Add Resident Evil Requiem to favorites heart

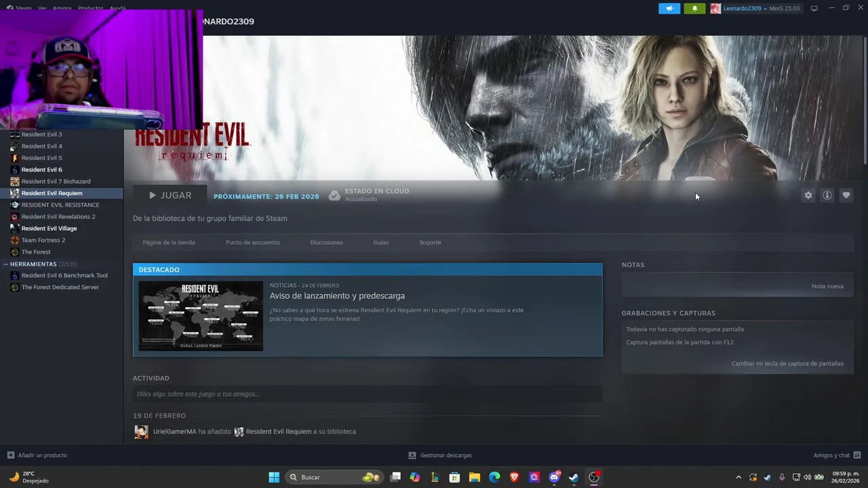pyautogui.click(x=846, y=195)
